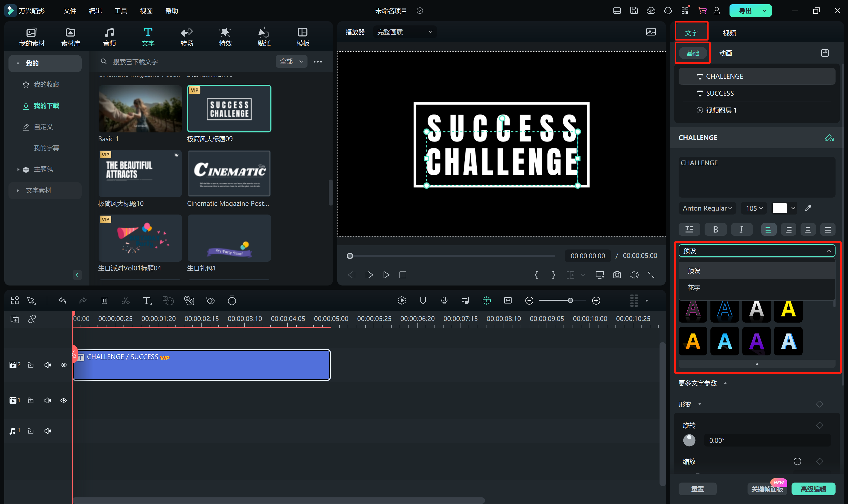
Task: Open the 工具 menu in menu bar
Action: tap(121, 11)
